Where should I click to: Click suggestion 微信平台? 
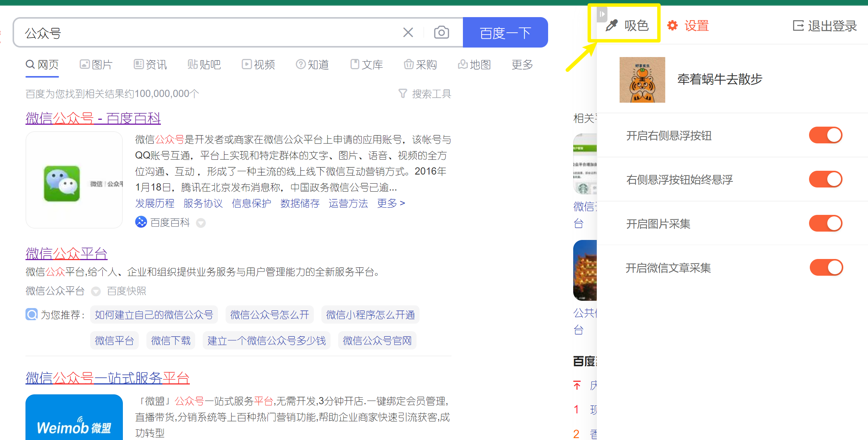[114, 340]
